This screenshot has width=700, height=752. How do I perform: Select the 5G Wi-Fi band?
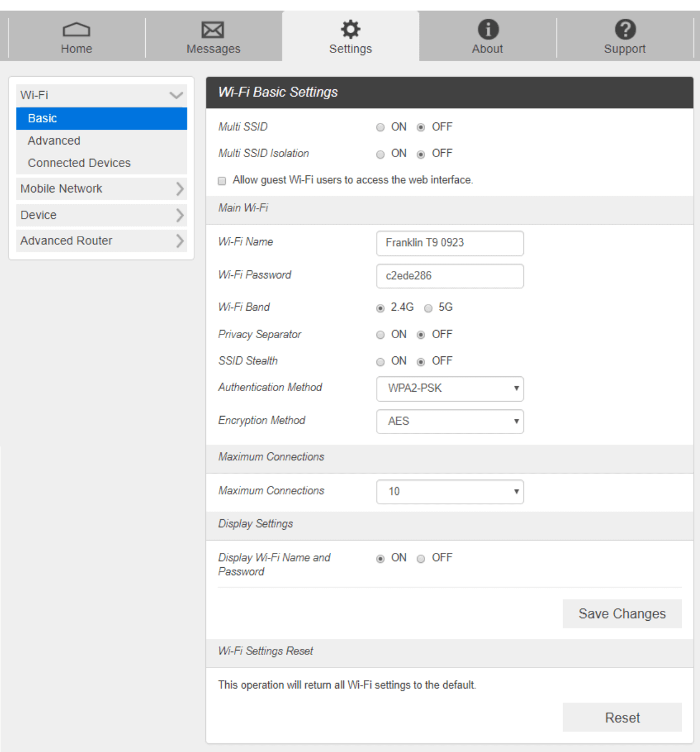(428, 308)
